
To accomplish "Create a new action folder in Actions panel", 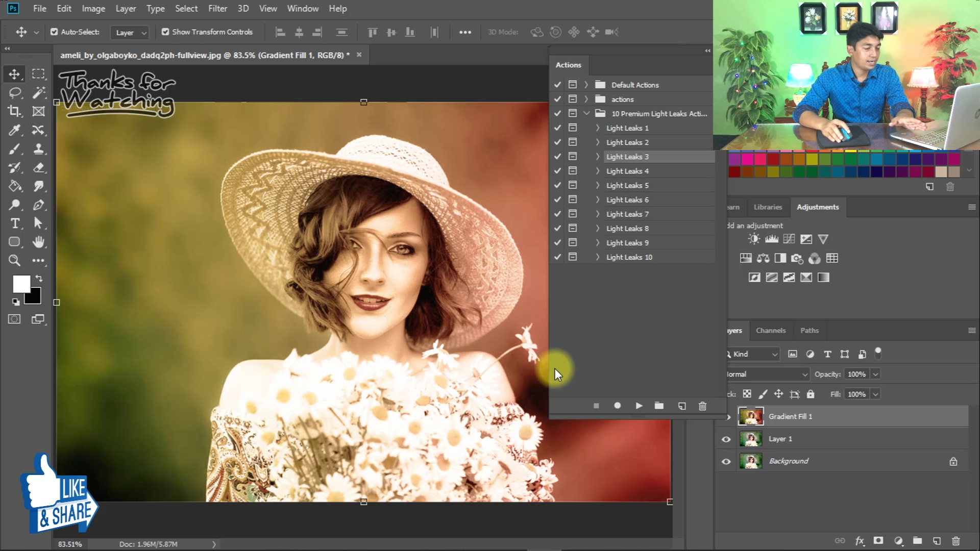I will (659, 406).
